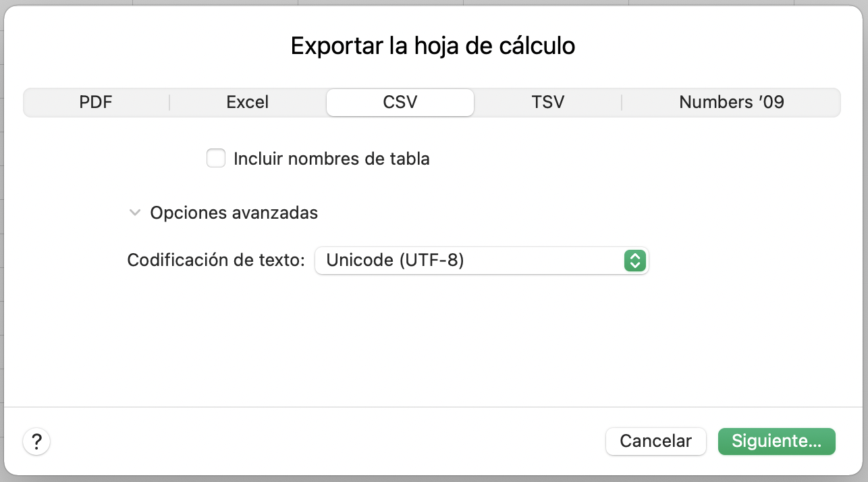The image size is (868, 482).
Task: Choose the TSV export format
Action: [547, 102]
